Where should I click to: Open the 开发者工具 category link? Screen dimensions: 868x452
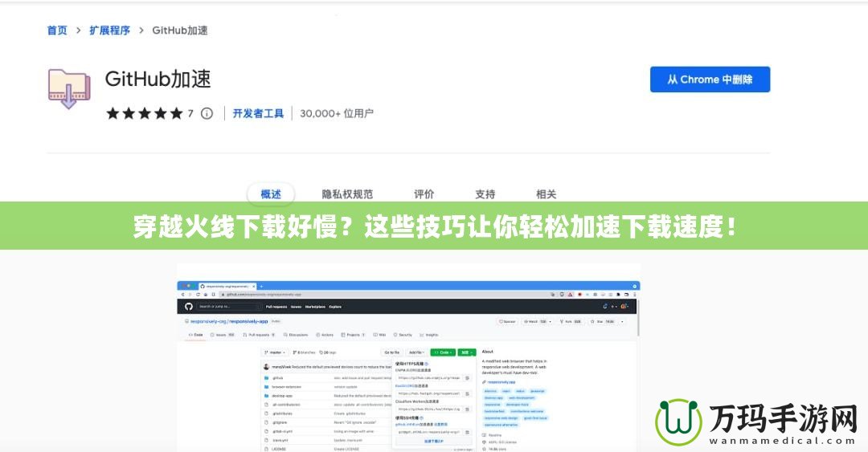(258, 113)
